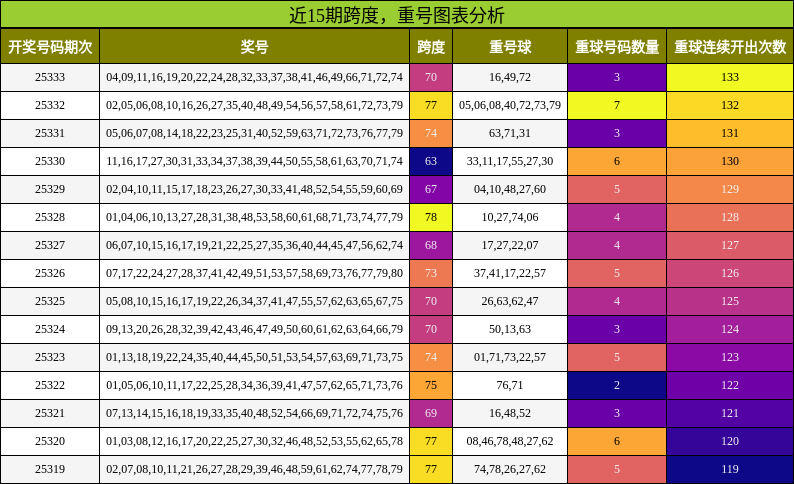The width and height of the screenshot is (794, 484).
Task: Click the repeat balls 04,10,48,27,60
Action: (x=510, y=189)
